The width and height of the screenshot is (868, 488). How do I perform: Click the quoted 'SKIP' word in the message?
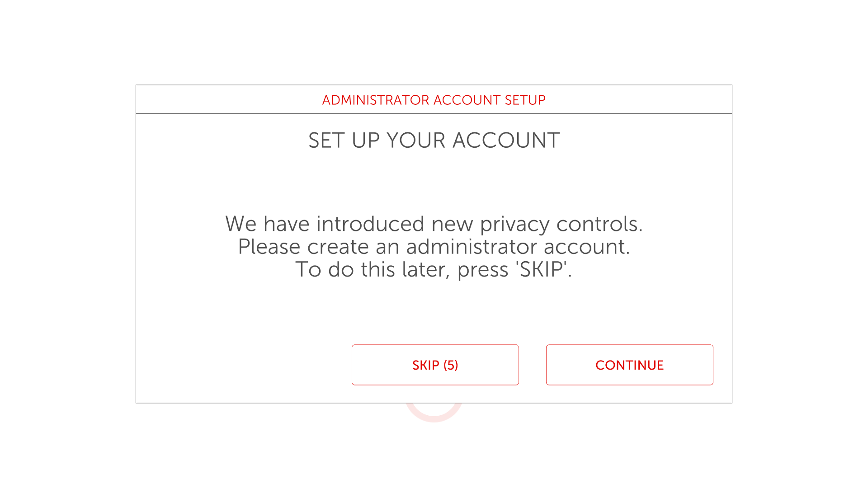541,270
